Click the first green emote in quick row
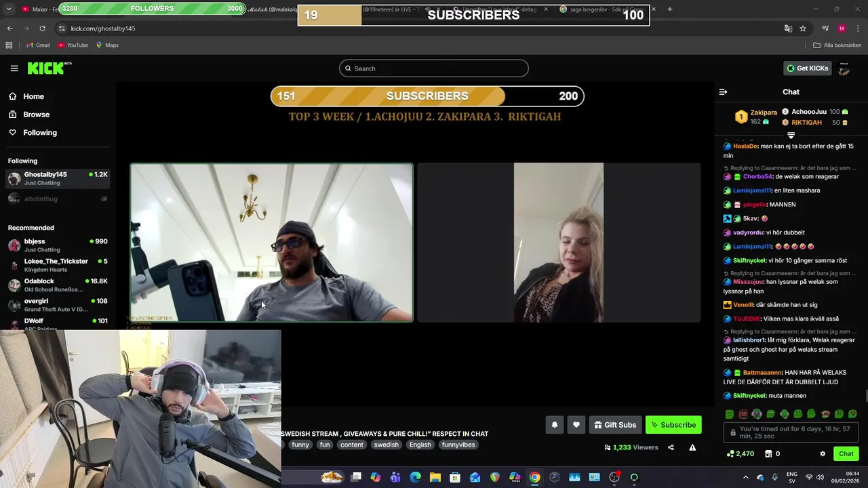This screenshot has height=488, width=868. click(730, 414)
